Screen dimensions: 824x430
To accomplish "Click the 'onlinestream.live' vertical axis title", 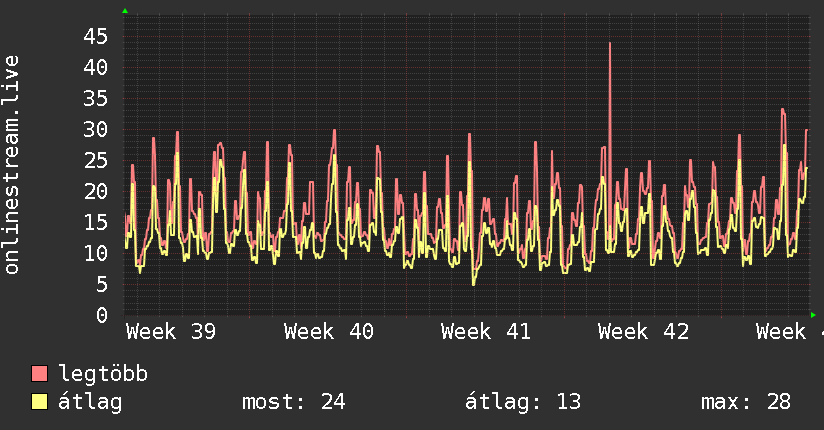I will [x=11, y=165].
